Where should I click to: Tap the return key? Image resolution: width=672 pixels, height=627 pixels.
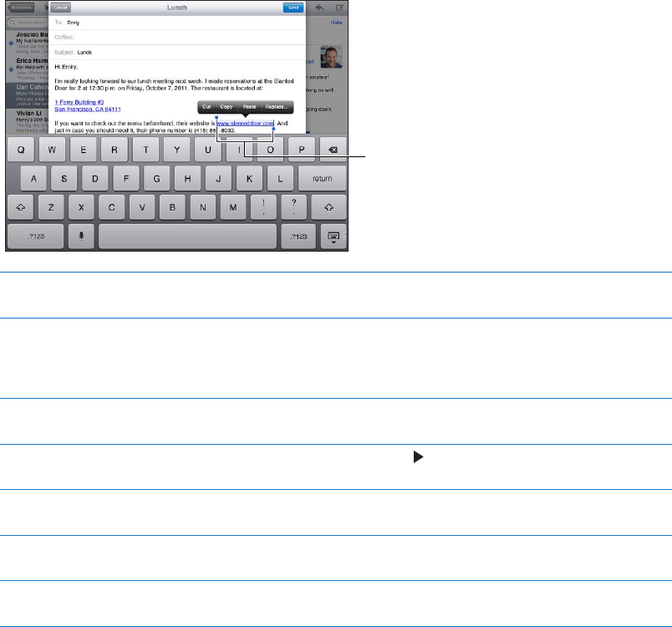(322, 179)
